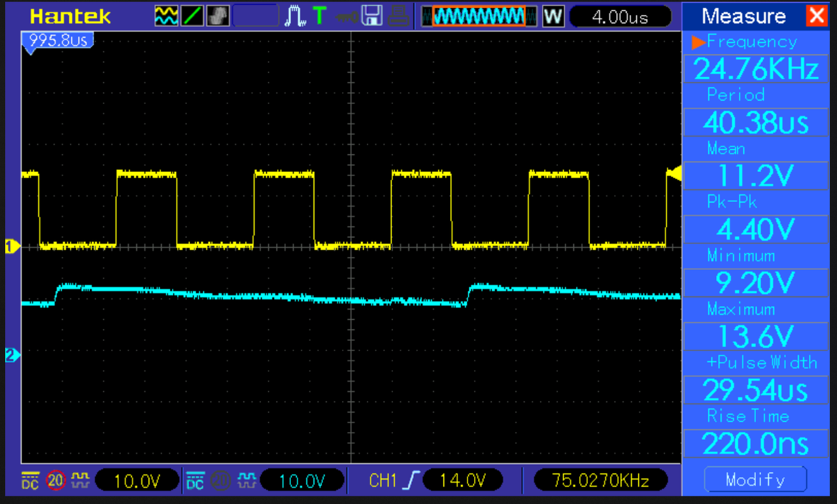Click the 9.20V minimum value

[756, 283]
